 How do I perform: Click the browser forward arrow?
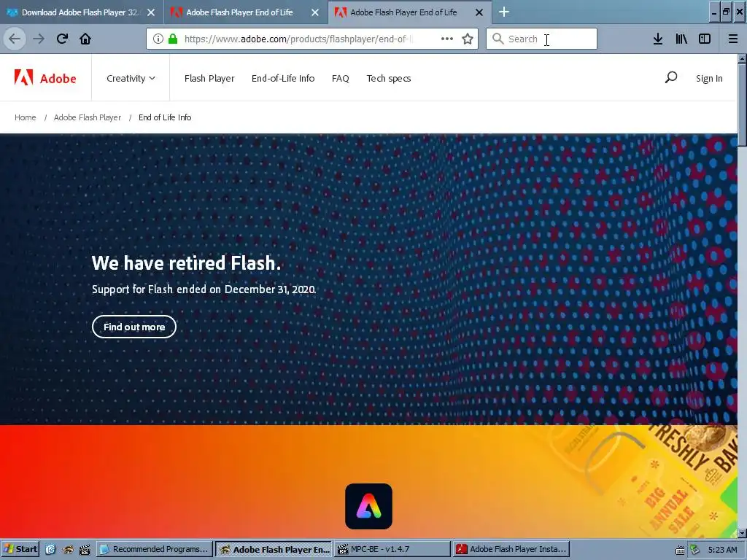click(x=39, y=39)
